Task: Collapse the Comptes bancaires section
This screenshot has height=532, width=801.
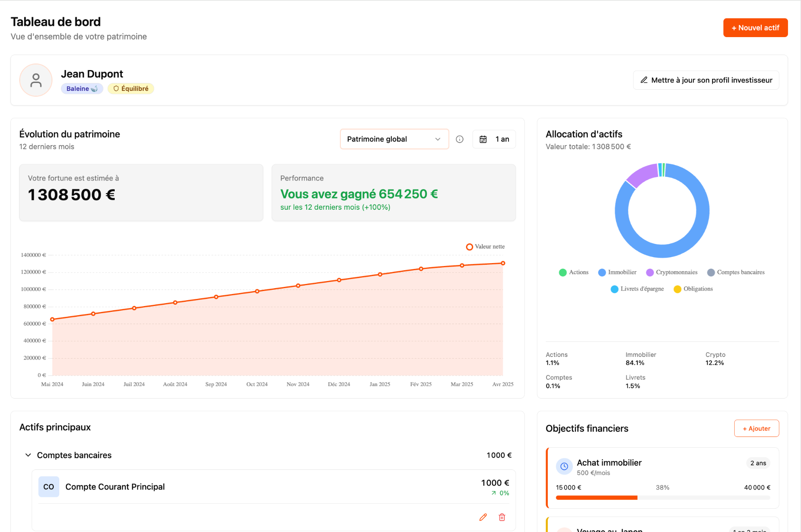Action: [x=28, y=455]
